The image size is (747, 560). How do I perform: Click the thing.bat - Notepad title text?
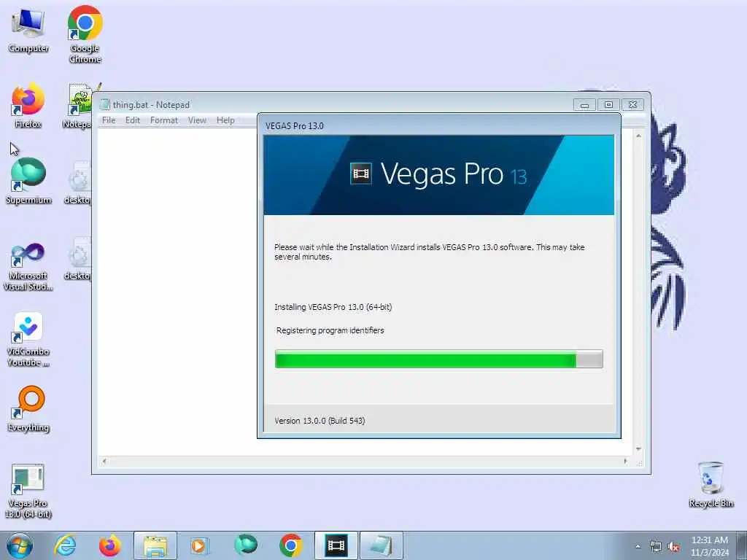(x=151, y=105)
